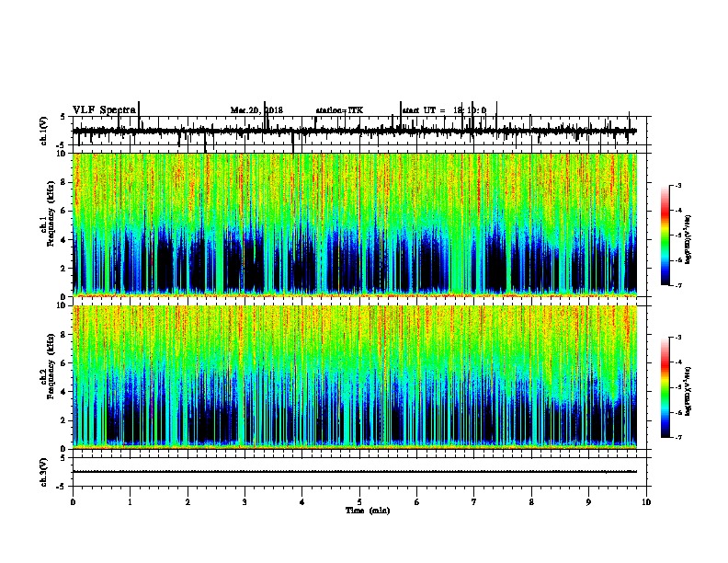Click the ch.2 color bar "log(PSD)" label
This screenshot has height=563, width=728.
coord(688,391)
